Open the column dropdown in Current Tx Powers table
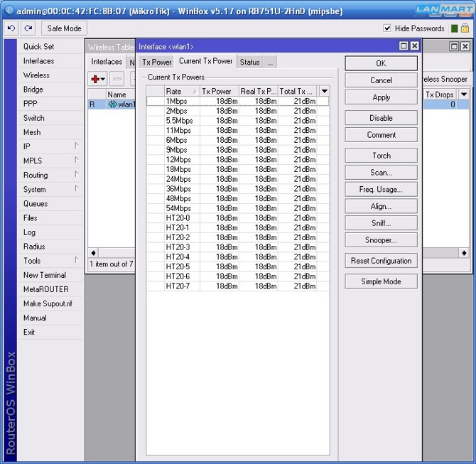476x464 pixels. tap(324, 91)
